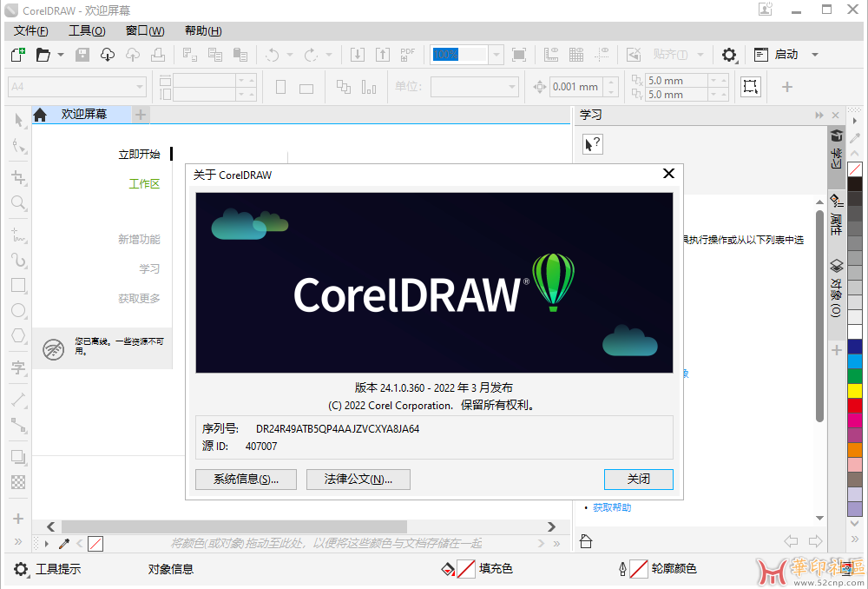
Task: Add a new tab with plus button
Action: coord(141,115)
